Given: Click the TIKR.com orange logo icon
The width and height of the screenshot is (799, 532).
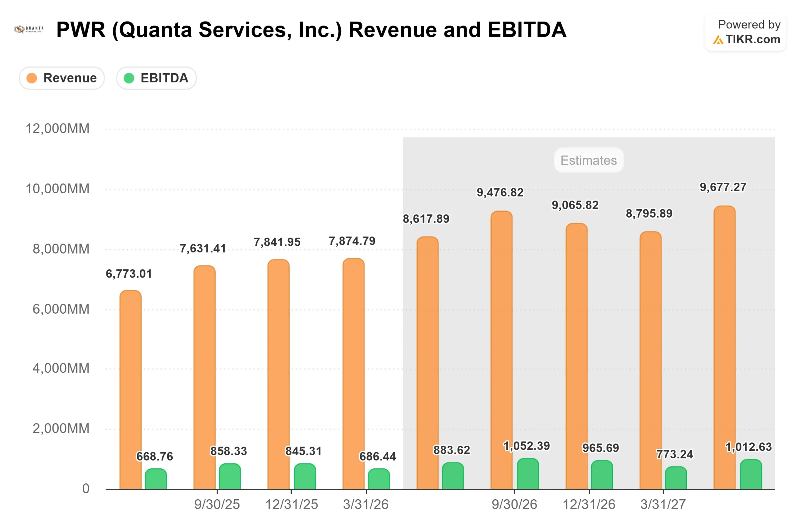Looking at the screenshot, I should 718,40.
